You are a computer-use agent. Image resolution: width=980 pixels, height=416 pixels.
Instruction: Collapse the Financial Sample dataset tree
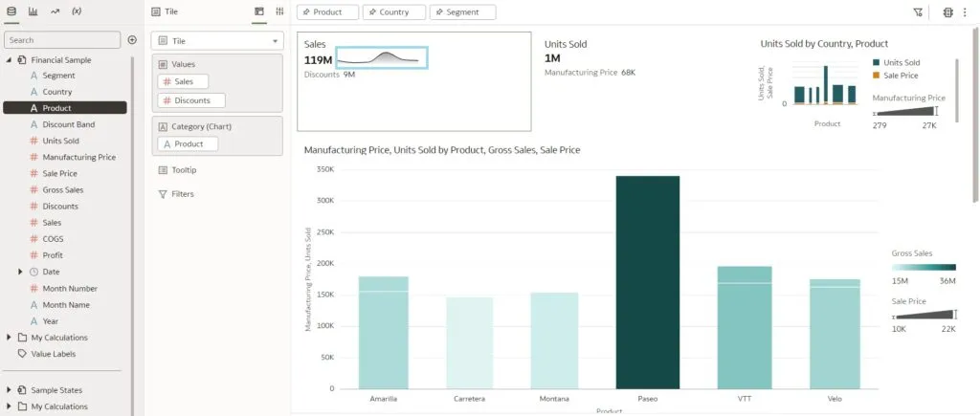click(9, 59)
